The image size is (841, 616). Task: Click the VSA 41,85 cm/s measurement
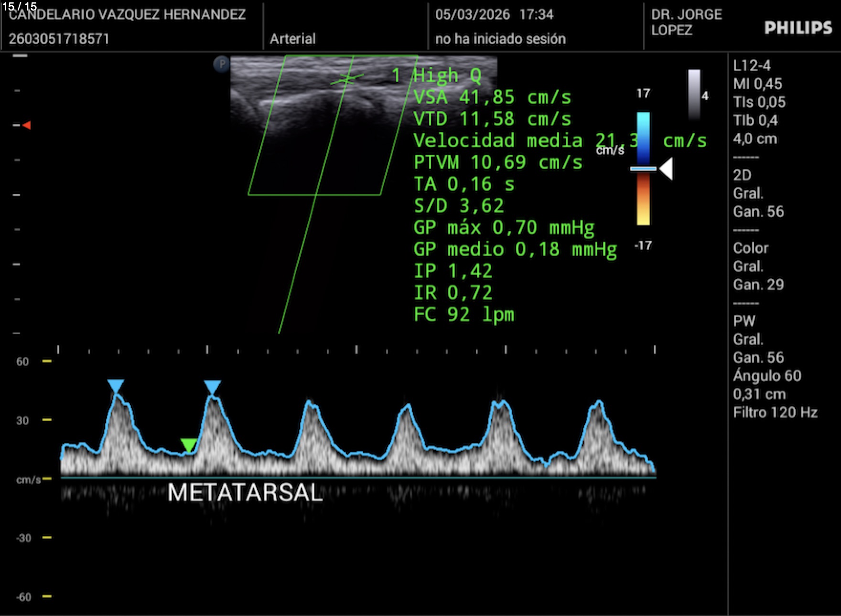tap(492, 97)
